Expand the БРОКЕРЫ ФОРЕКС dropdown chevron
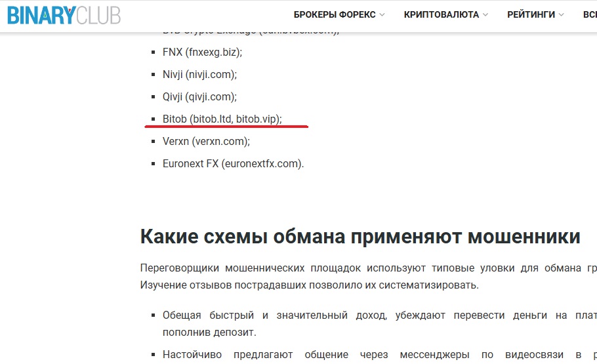This screenshot has height=364, width=597. coord(382,15)
